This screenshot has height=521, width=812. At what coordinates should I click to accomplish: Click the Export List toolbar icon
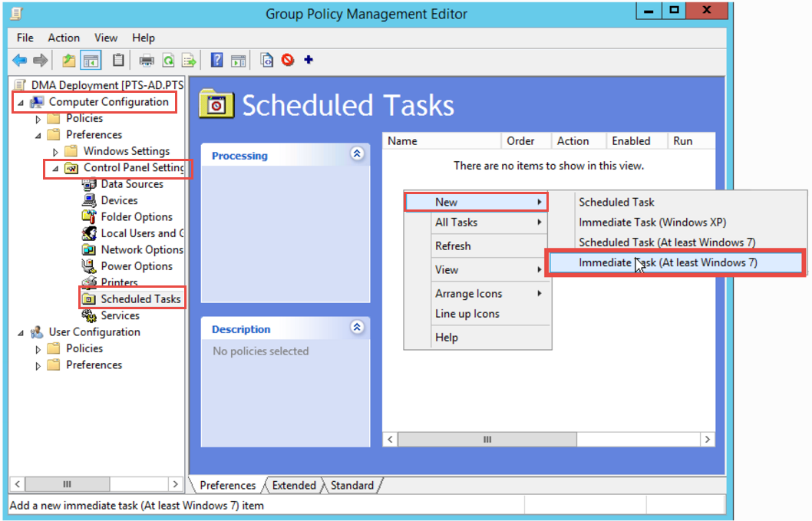(x=188, y=60)
